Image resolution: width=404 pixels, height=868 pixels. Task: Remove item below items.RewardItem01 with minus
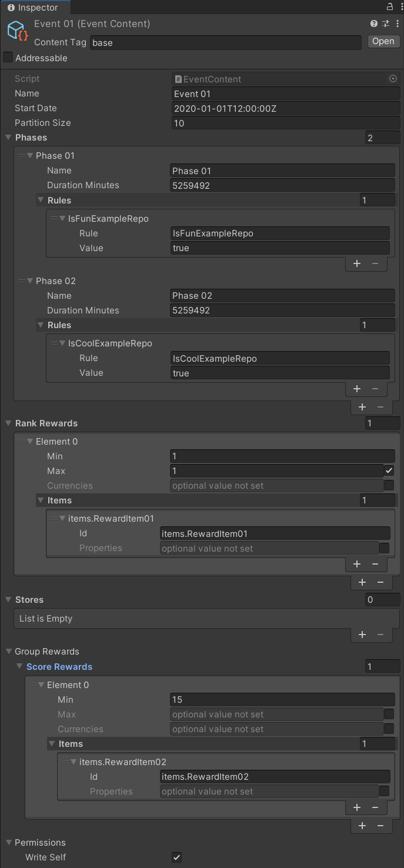[x=375, y=564]
